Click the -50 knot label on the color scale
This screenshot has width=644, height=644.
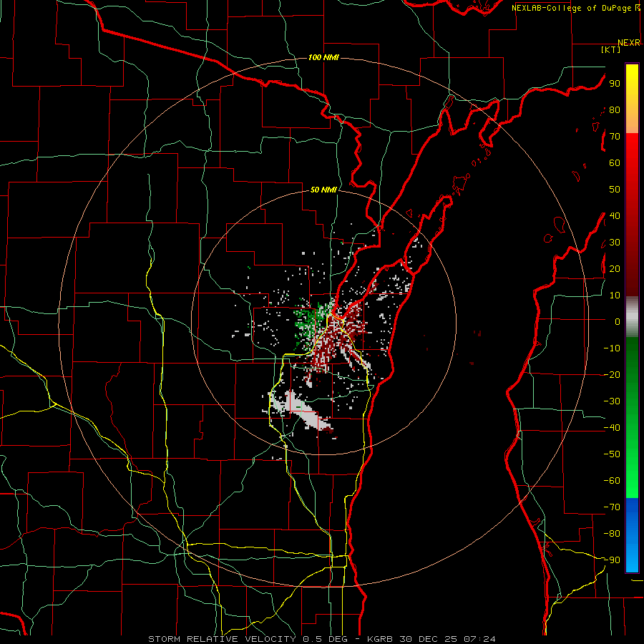pyautogui.click(x=612, y=454)
